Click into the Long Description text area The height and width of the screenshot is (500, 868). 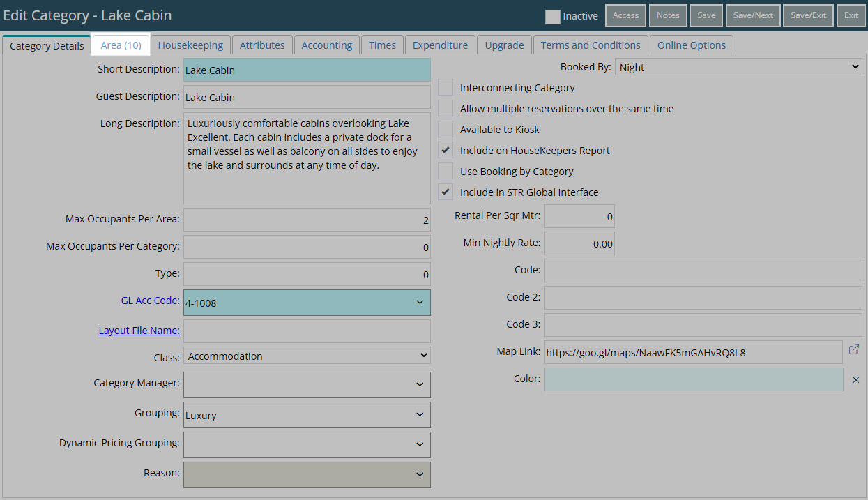(x=307, y=158)
